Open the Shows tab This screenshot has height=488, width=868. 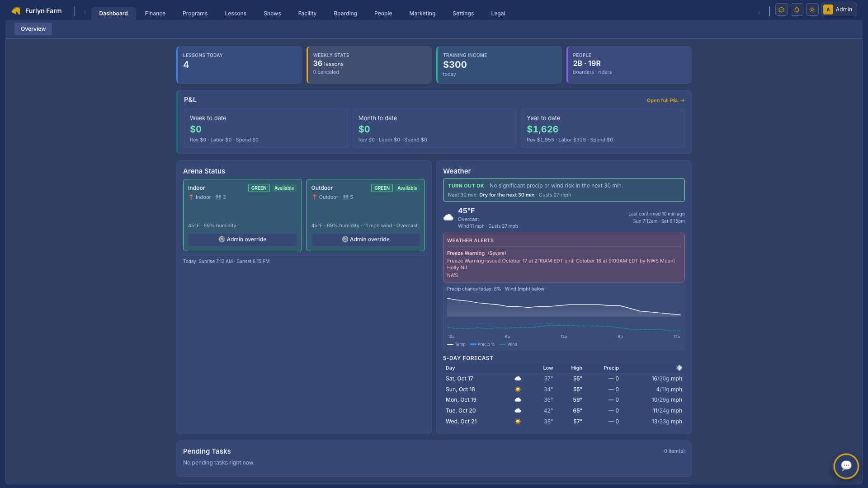pos(272,14)
